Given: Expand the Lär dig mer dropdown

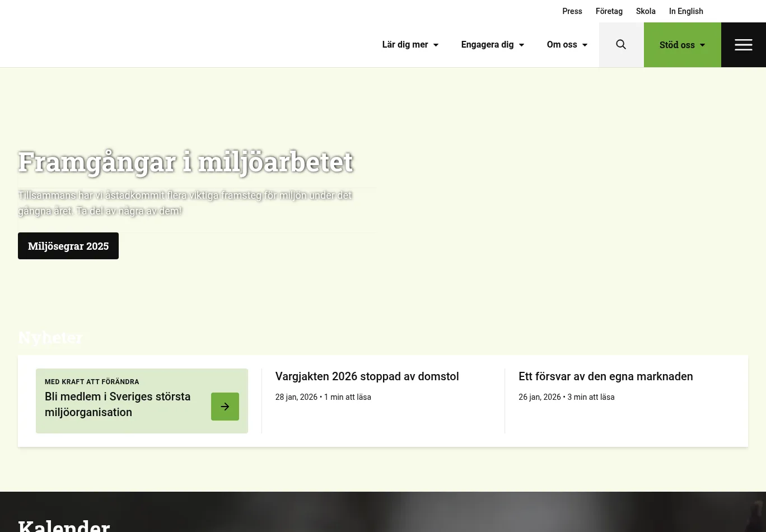Looking at the screenshot, I should click(x=410, y=45).
